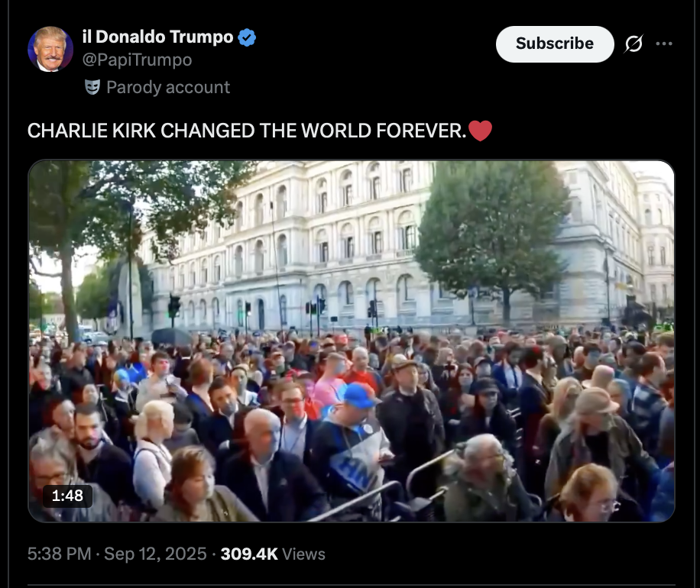
Task: Play the crowd video
Action: click(352, 341)
